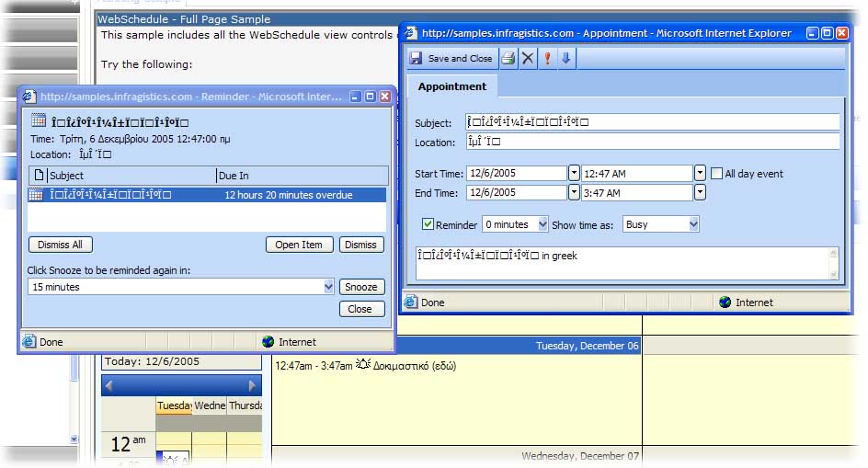This screenshot has height=468, width=868.
Task: Click the calendar icon in Reminder header
Action: [39, 120]
